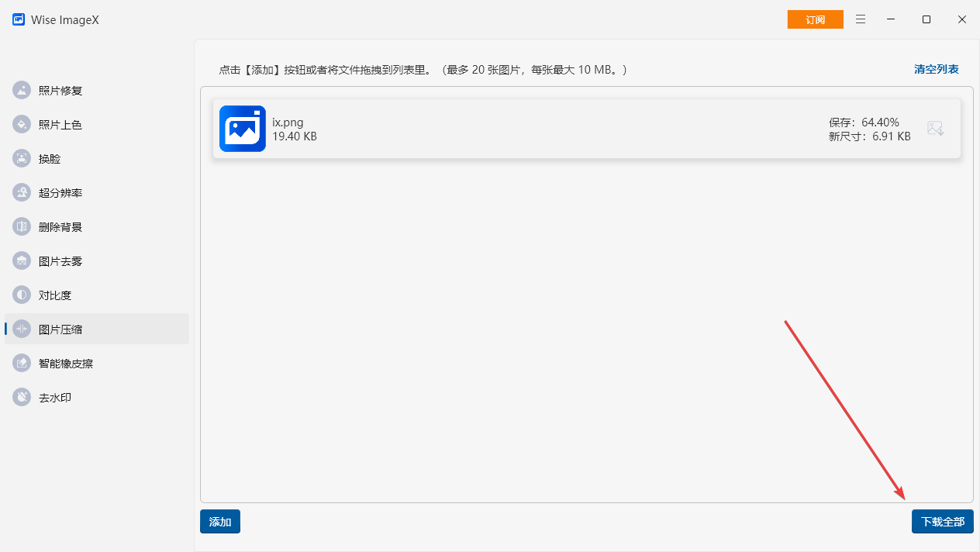Click the orange 订阅 subscribe button

click(815, 19)
